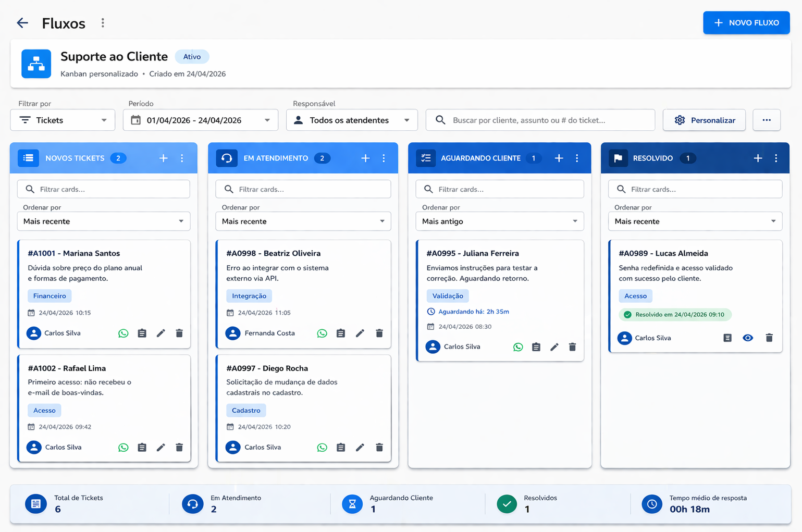
Task: Click the Financeiro tag on Mariana's ticket
Action: [49, 295]
